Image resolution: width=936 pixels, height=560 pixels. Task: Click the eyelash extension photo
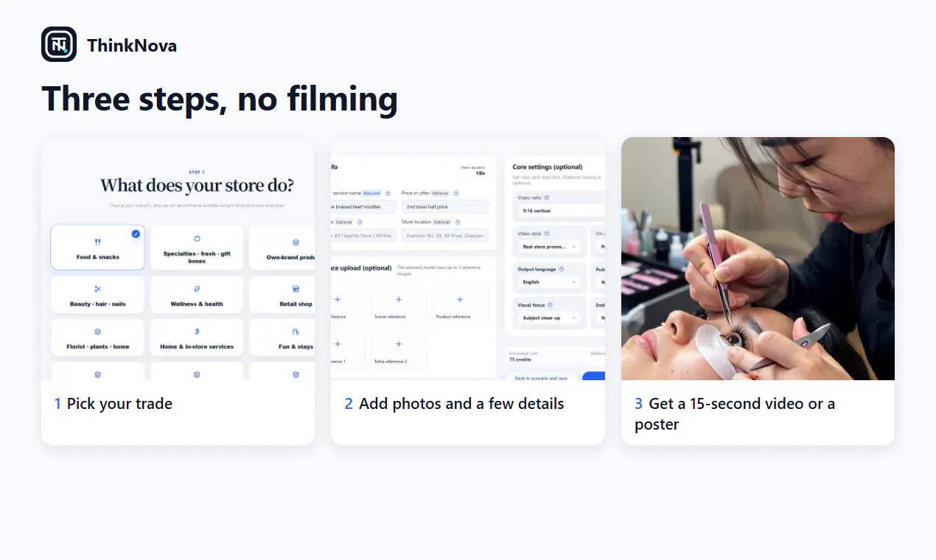pos(758,259)
